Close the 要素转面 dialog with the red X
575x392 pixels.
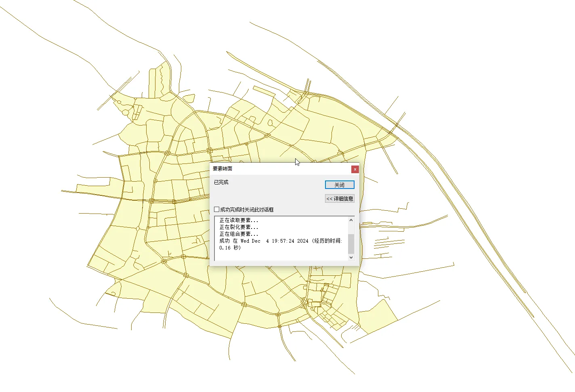355,169
